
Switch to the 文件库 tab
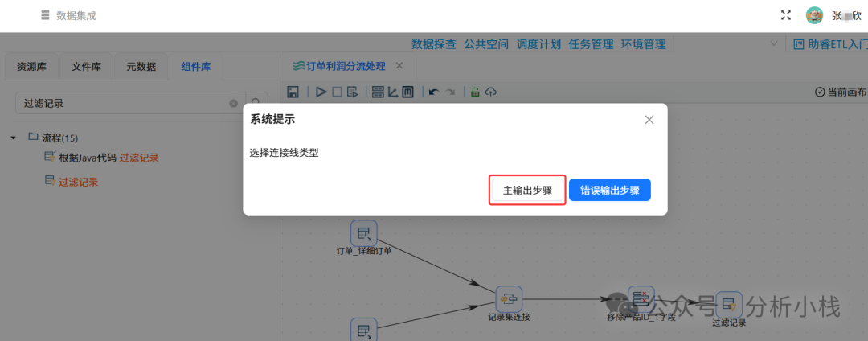coord(86,67)
